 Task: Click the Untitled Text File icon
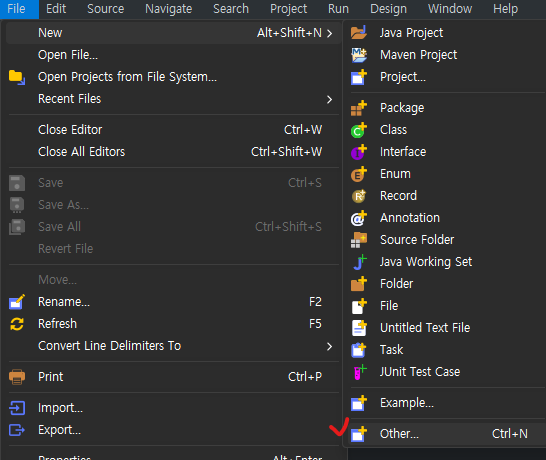pos(359,328)
